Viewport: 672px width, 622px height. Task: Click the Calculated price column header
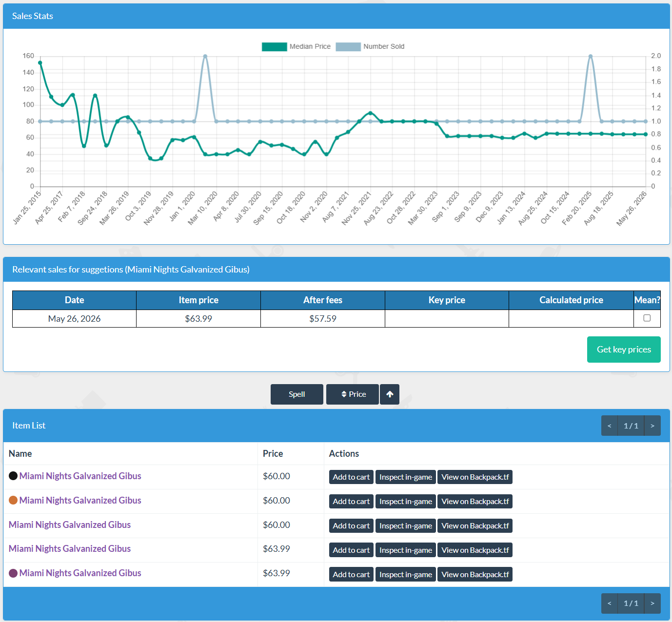[571, 300]
